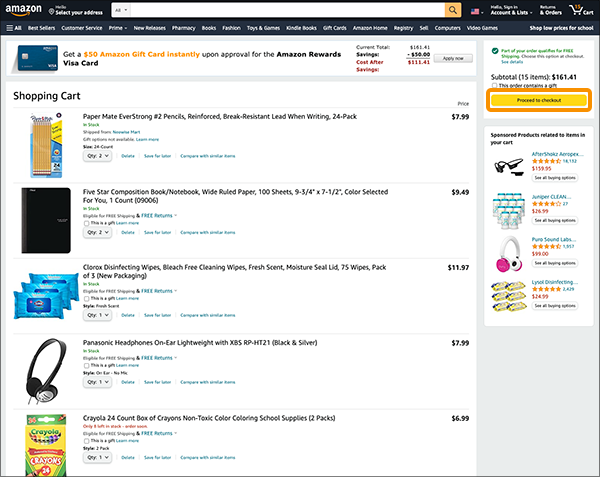The width and height of the screenshot is (600, 477).
Task: See all buying options for Lysol
Action: pos(555,306)
